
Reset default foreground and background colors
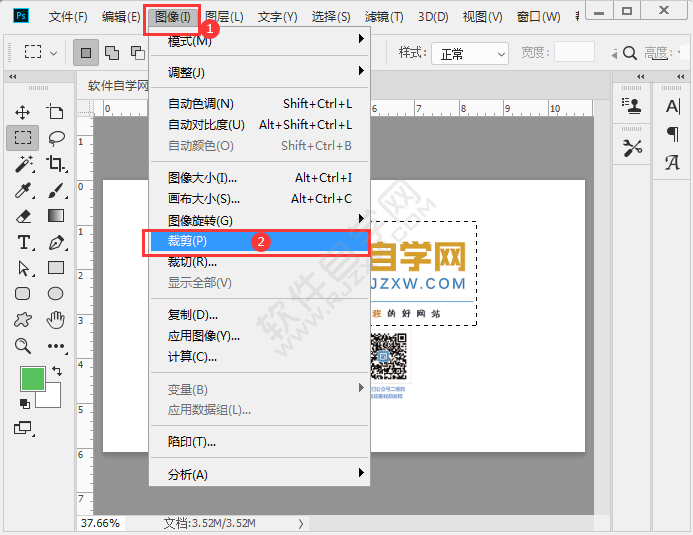point(25,403)
